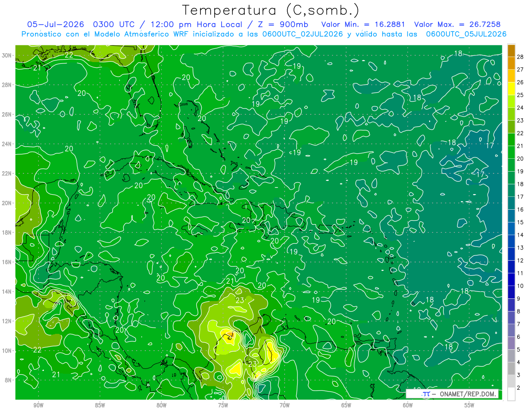Click the '60W' longitude axis label
Screen dimensions: 532x411
point(408,405)
